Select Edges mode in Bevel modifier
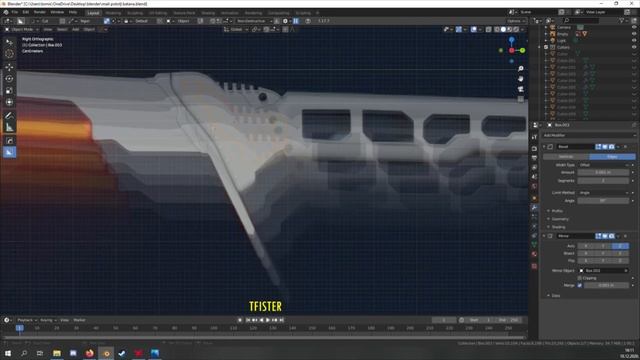This screenshot has height=360, width=640. (x=612, y=157)
